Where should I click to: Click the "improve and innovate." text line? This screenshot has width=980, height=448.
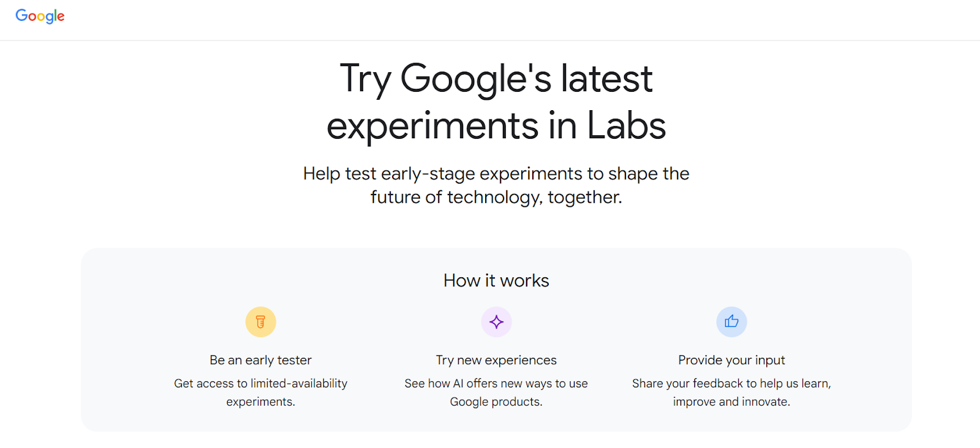[731, 402]
